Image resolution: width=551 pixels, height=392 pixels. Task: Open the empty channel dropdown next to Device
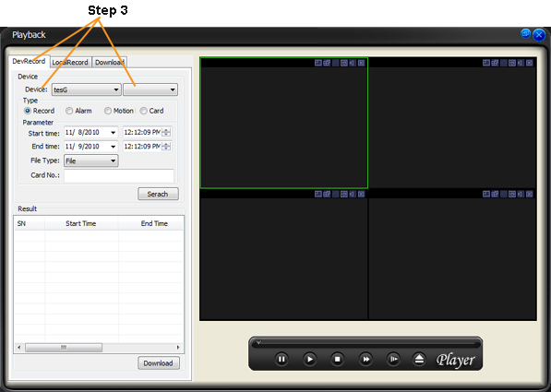[x=150, y=89]
